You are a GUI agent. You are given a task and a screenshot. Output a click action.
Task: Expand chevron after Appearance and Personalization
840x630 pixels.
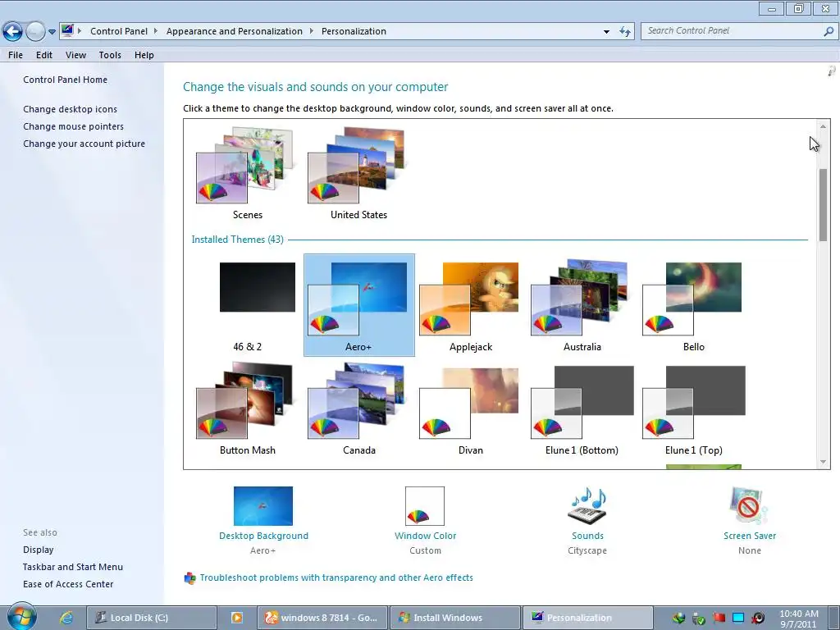(311, 31)
